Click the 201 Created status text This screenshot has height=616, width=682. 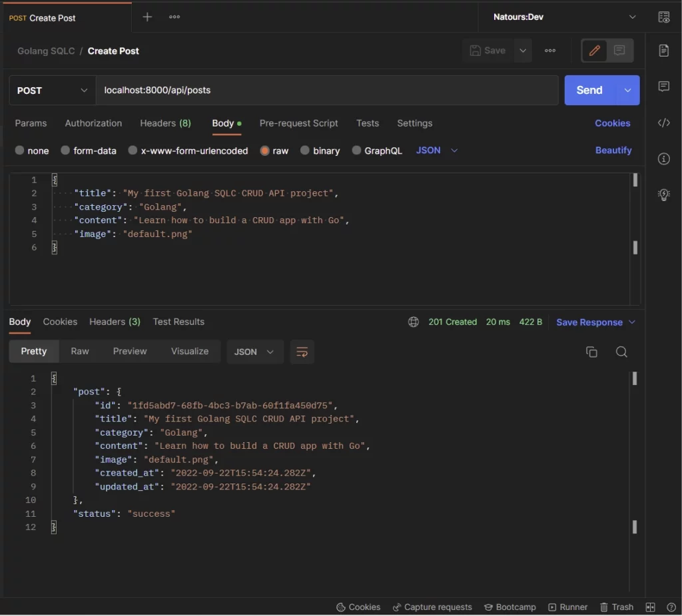[452, 322]
